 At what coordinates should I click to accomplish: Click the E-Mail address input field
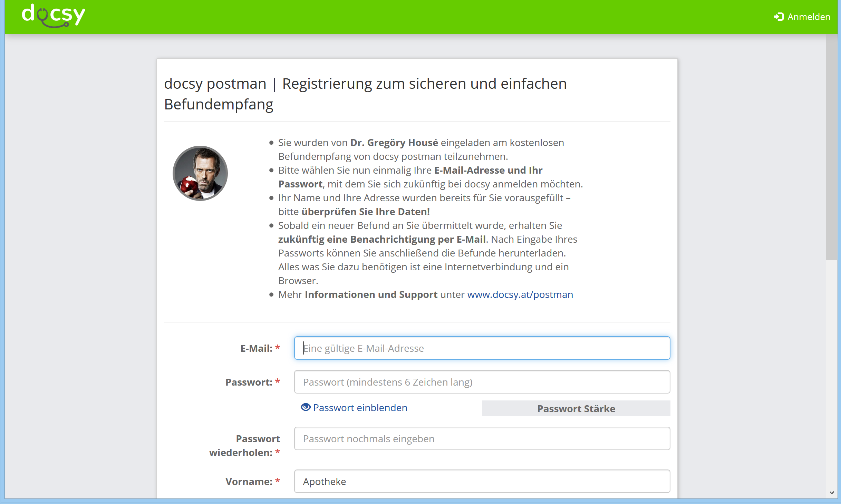click(x=482, y=348)
